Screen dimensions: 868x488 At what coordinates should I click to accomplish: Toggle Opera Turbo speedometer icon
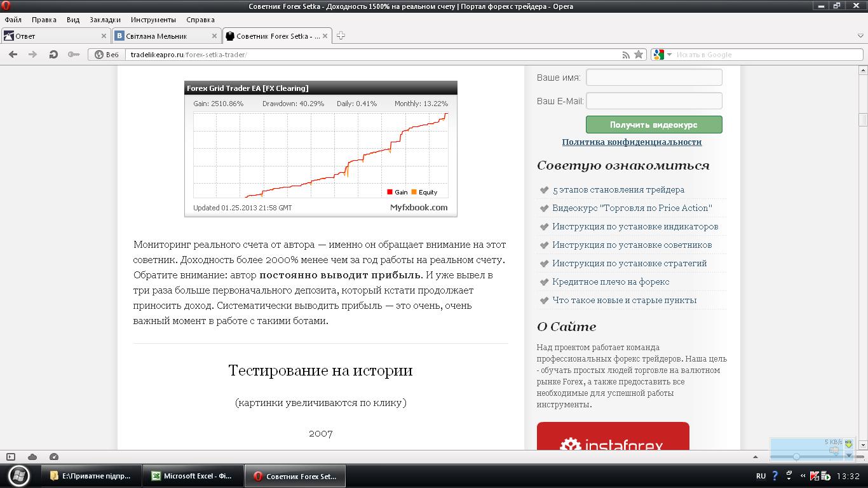[x=54, y=456]
